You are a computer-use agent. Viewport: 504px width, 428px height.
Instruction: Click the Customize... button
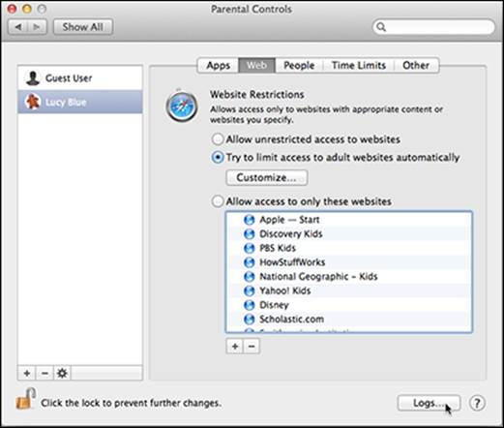pyautogui.click(x=267, y=177)
